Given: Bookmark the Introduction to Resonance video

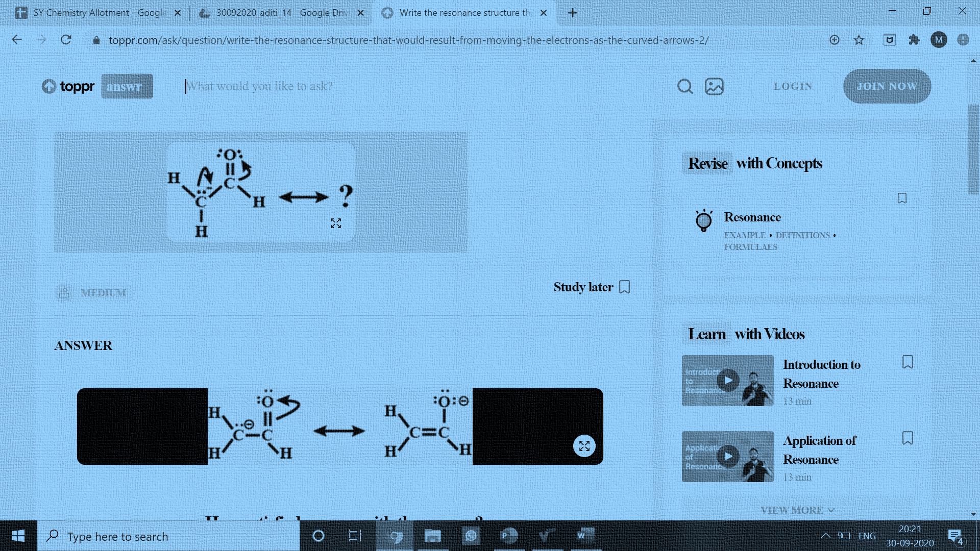Looking at the screenshot, I should [x=908, y=362].
